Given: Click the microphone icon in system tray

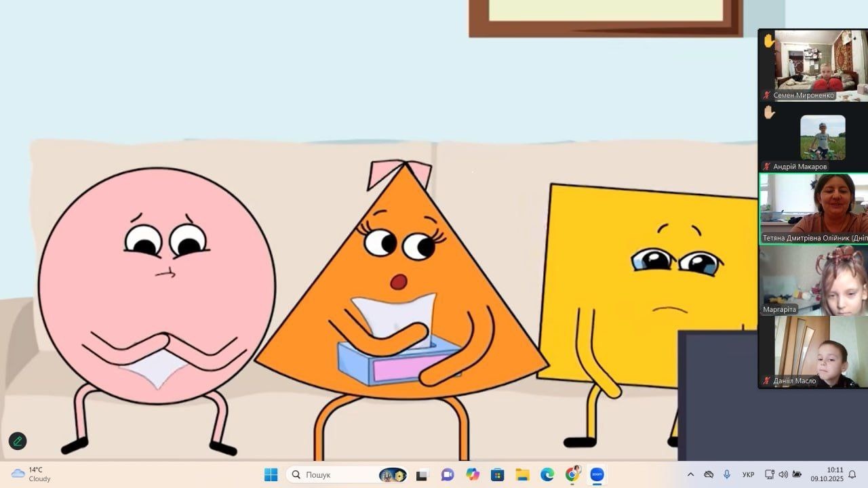Looking at the screenshot, I should 727,474.
